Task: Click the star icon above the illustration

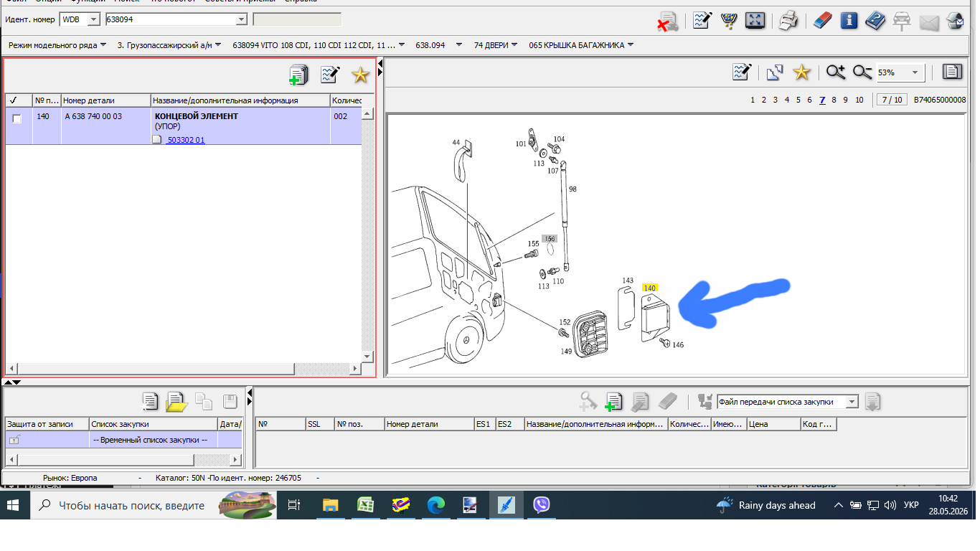Action: pyautogui.click(x=801, y=72)
